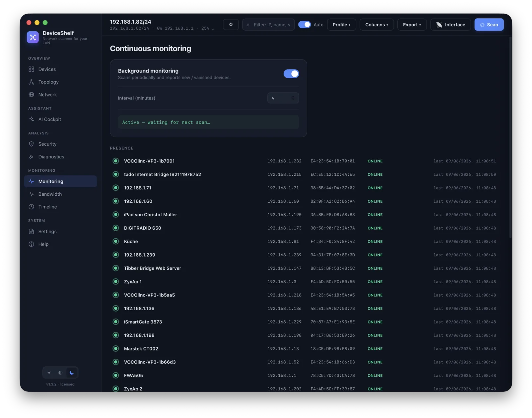The width and height of the screenshot is (532, 418).
Task: Select Tibber Bridge Web Server device name
Action: 153,268
